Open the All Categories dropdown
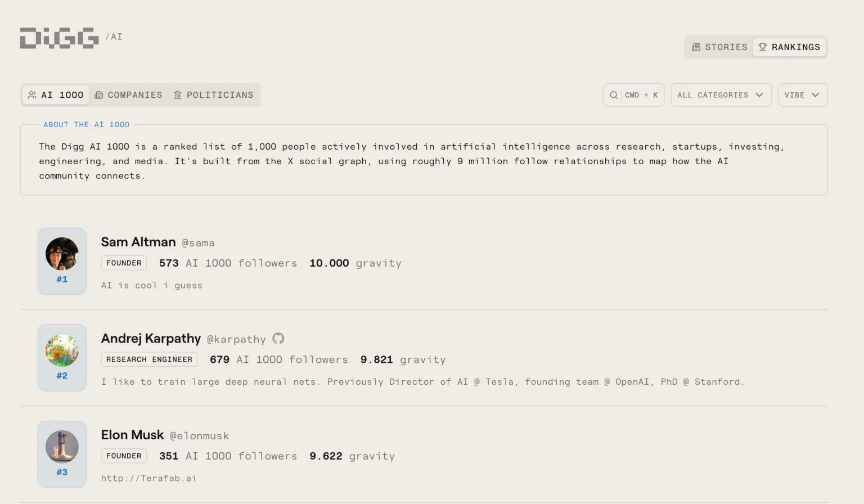The height and width of the screenshot is (504, 864). point(721,95)
